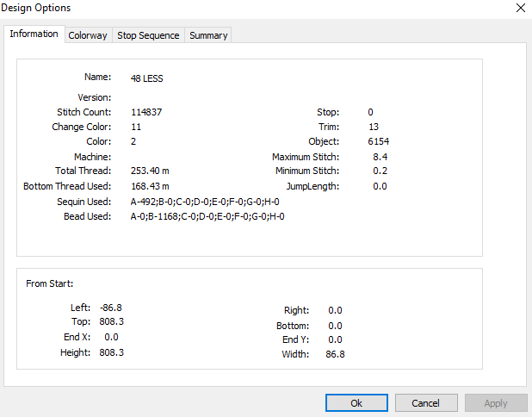532x417 pixels.
Task: Click the Design Options title text
Action: (35, 8)
